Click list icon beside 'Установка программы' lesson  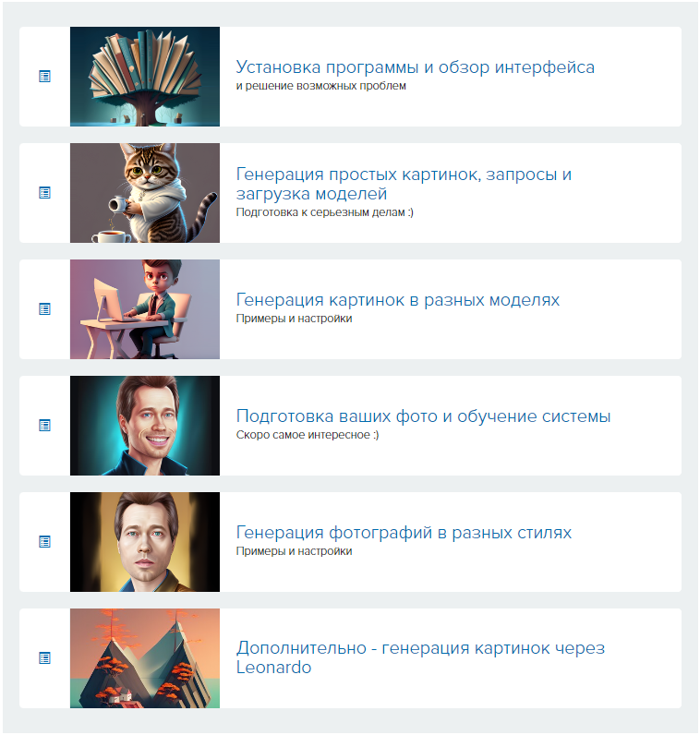tap(44, 77)
